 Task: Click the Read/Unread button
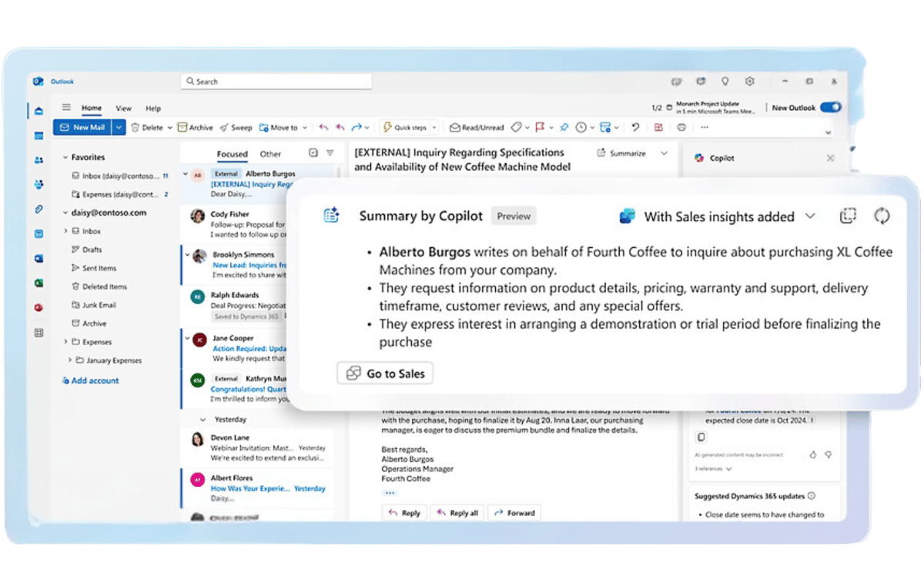click(477, 128)
